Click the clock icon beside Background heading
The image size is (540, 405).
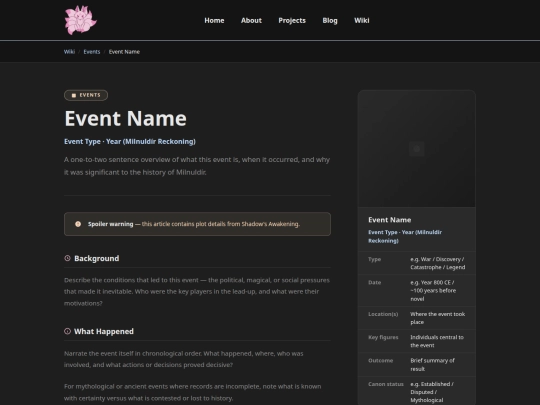click(68, 258)
